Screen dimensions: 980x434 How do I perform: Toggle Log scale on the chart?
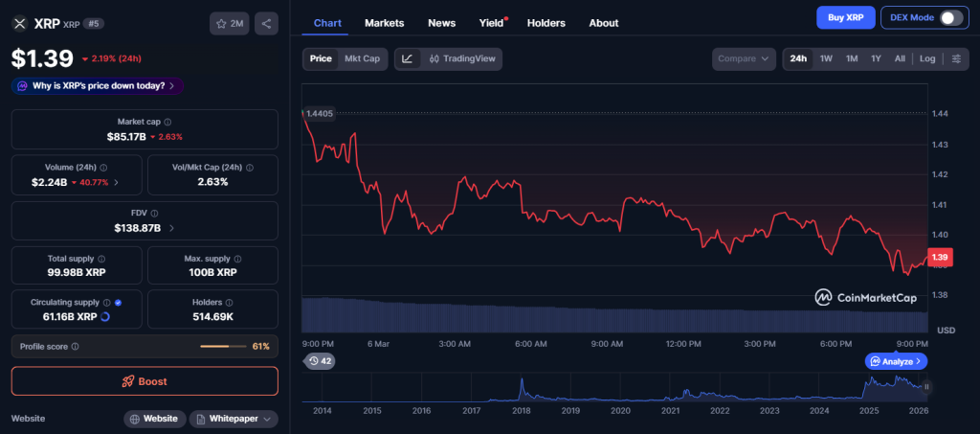(x=927, y=58)
